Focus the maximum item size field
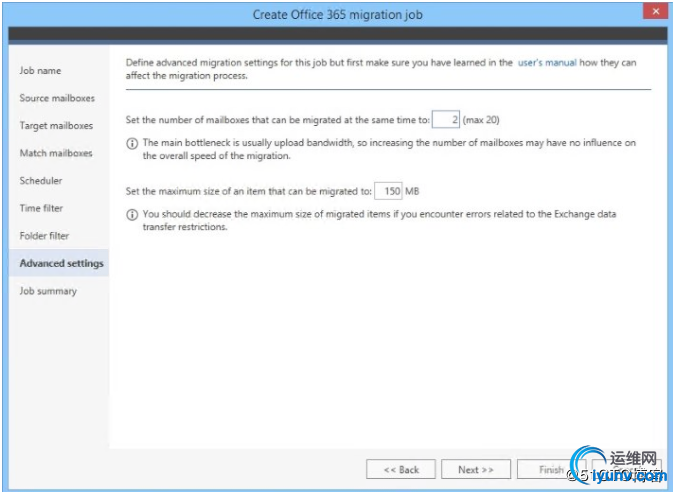The height and width of the screenshot is (492, 673). pos(388,191)
